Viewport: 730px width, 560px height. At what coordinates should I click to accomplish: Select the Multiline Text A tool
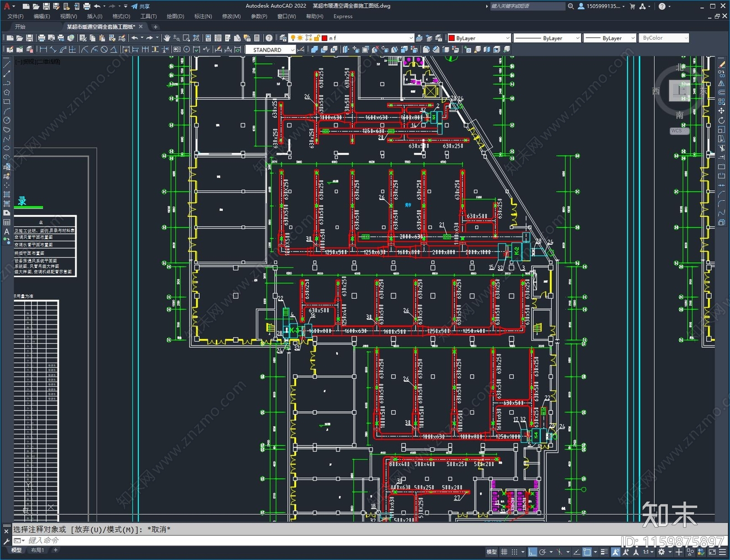(x=6, y=231)
